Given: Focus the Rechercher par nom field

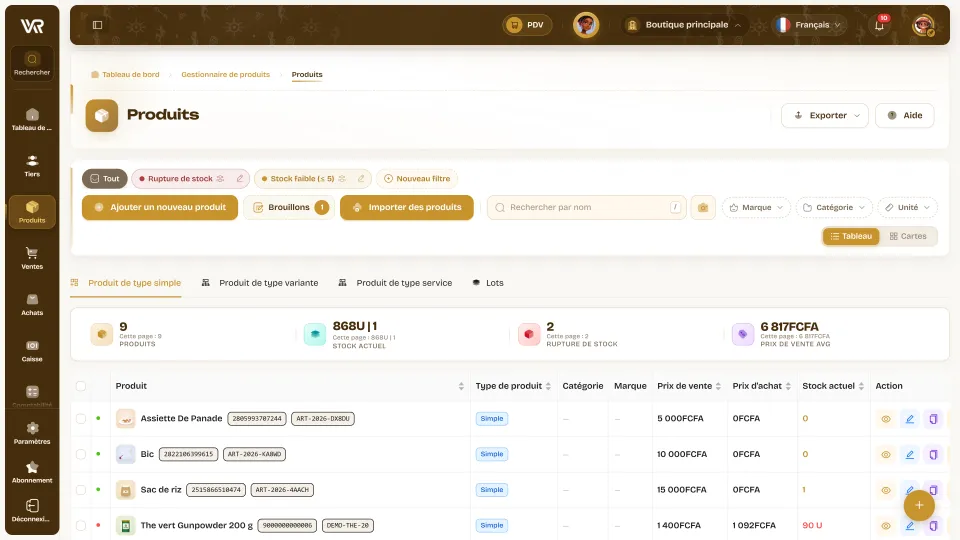Looking at the screenshot, I should pos(587,208).
